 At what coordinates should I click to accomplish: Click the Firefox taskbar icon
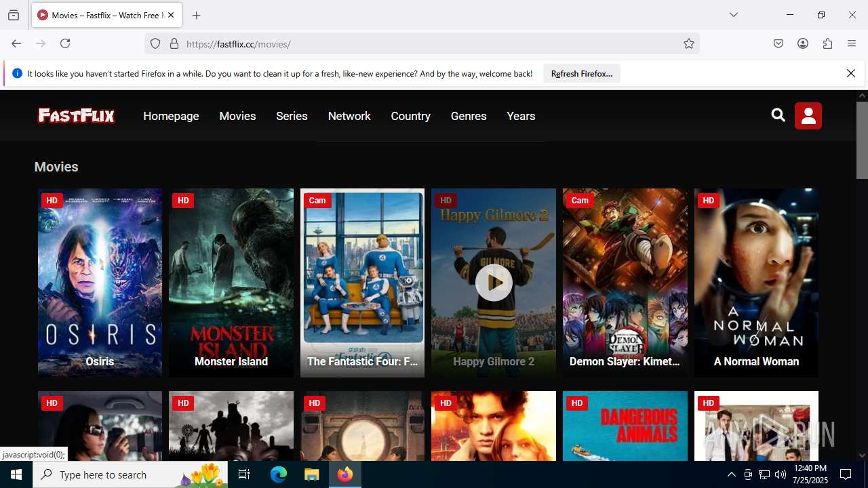[345, 474]
